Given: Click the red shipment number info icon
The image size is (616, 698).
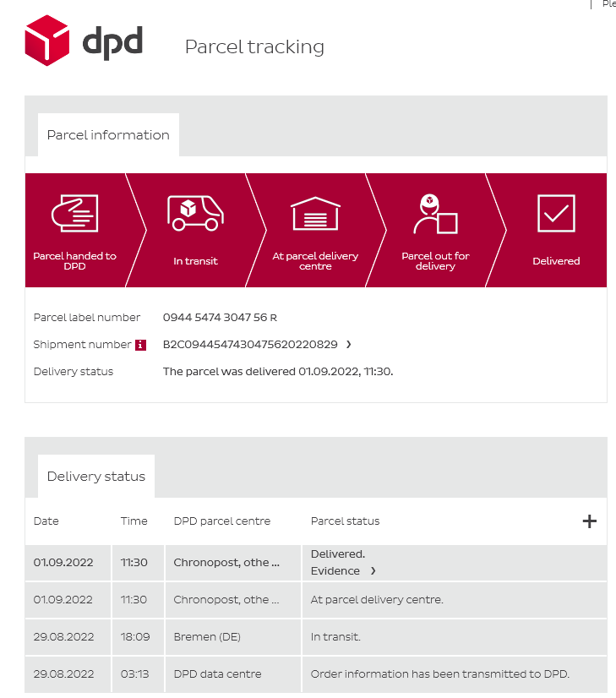Looking at the screenshot, I should coord(140,345).
